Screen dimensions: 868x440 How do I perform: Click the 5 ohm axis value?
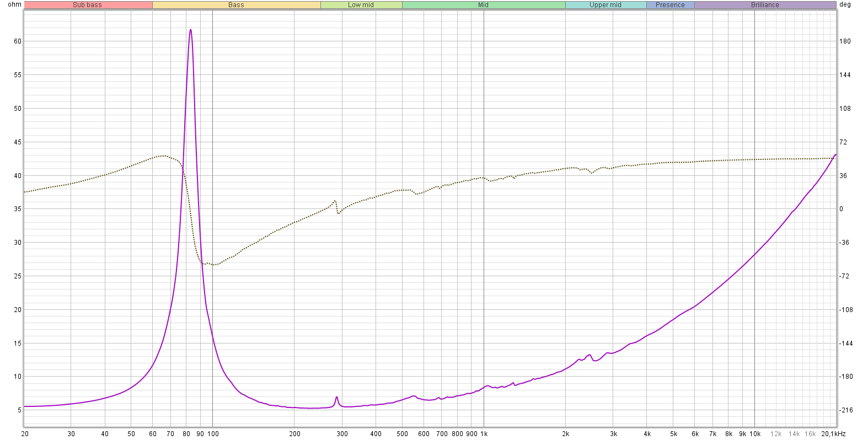tap(19, 410)
